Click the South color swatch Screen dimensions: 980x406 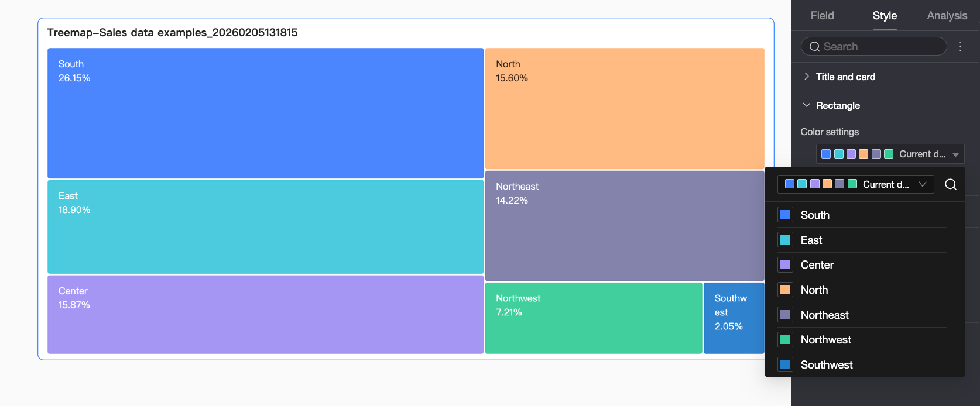pos(785,215)
